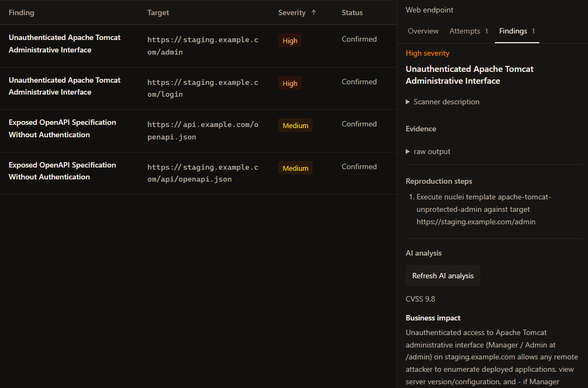Click the AI analysis heading

click(424, 253)
